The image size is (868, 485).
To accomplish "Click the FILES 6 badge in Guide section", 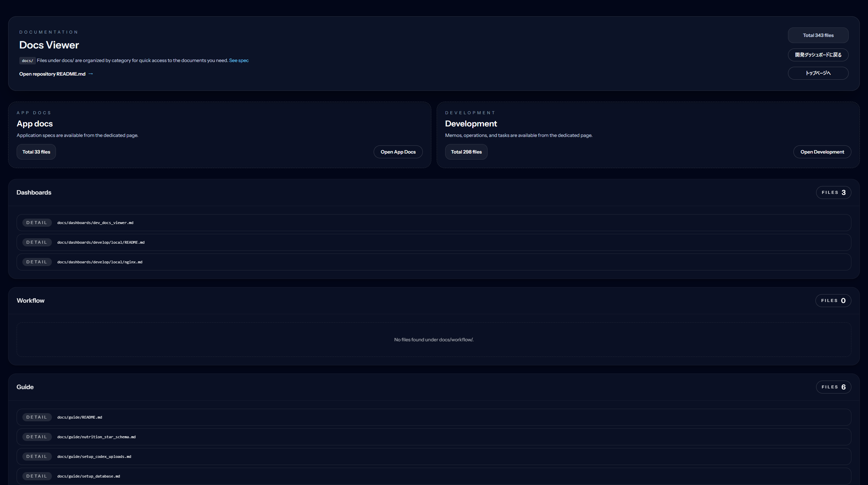I will point(833,387).
